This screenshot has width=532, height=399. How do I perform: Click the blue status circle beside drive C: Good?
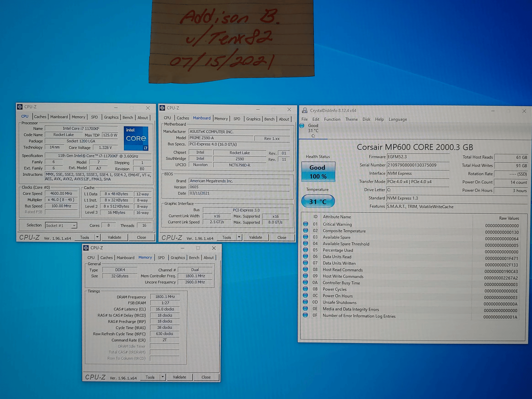302,126
